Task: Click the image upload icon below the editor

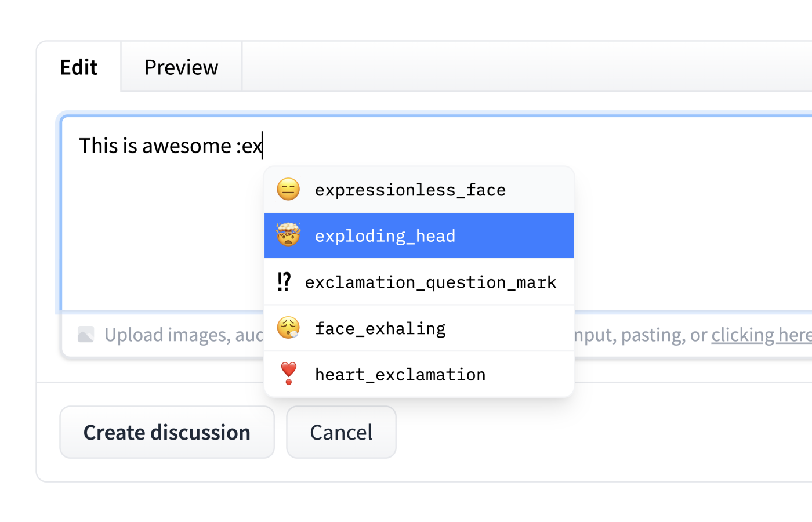Action: click(86, 335)
